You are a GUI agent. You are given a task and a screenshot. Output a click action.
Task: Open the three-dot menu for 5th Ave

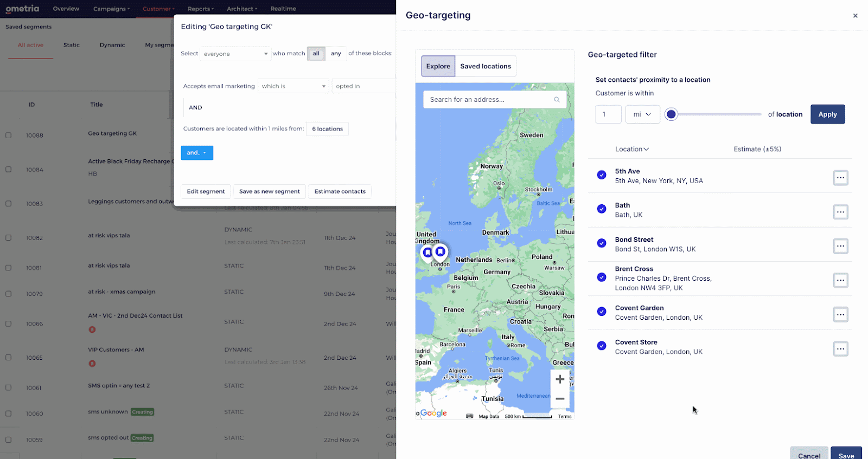click(x=840, y=178)
